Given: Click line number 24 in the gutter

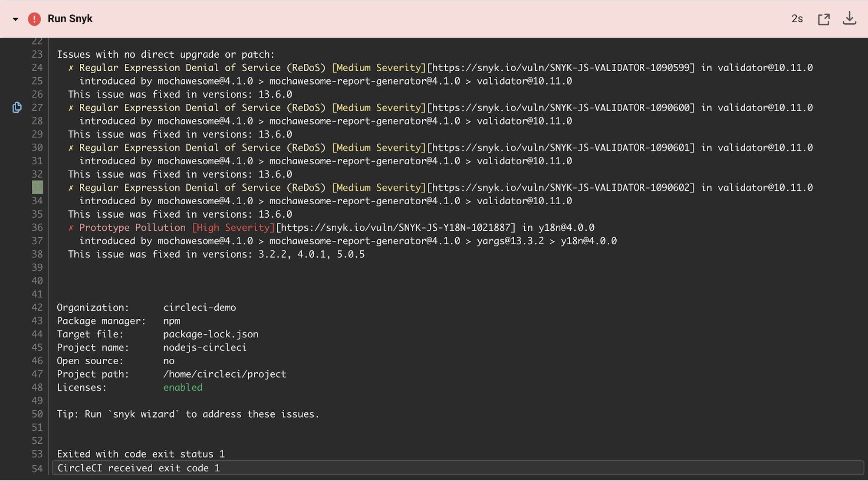Looking at the screenshot, I should click(37, 67).
